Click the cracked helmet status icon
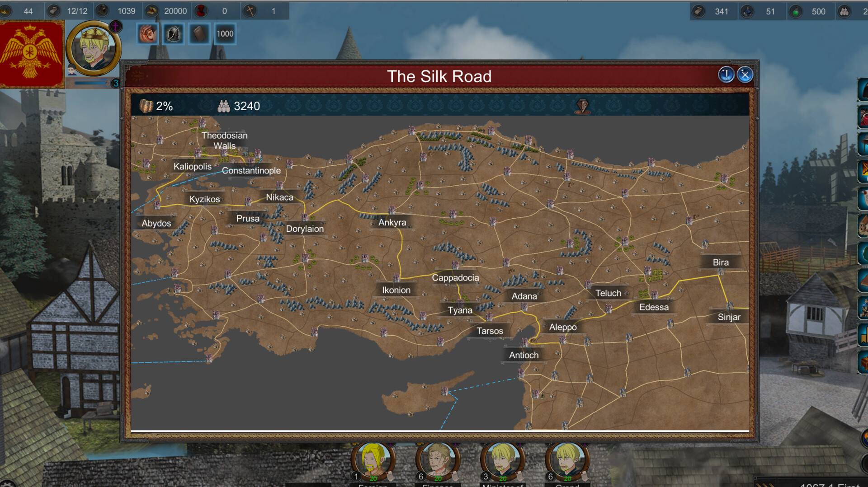Screen dimensions: 868x487 click(x=173, y=34)
